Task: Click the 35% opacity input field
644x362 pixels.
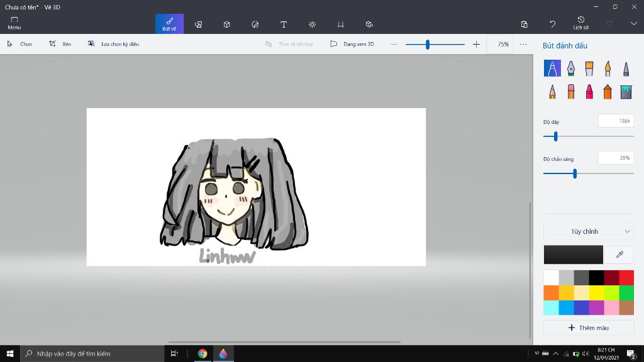Action: [x=616, y=158]
